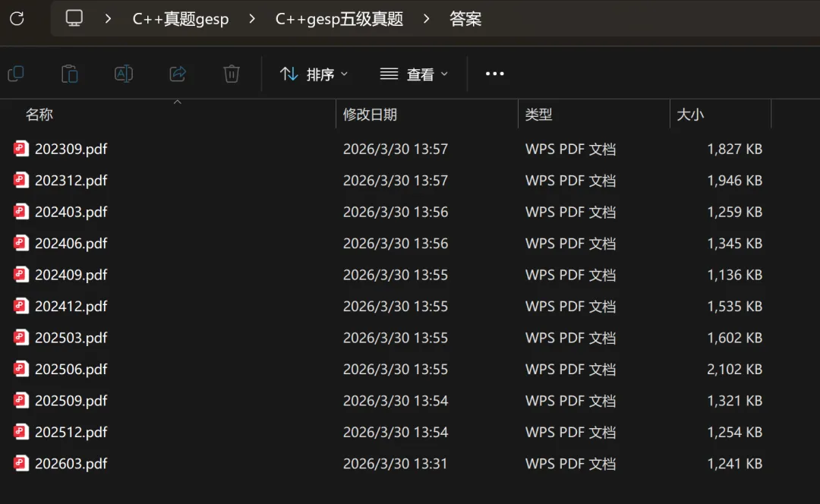This screenshot has height=504, width=820.
Task: Click the Paste icon in the toolbar
Action: tap(69, 73)
